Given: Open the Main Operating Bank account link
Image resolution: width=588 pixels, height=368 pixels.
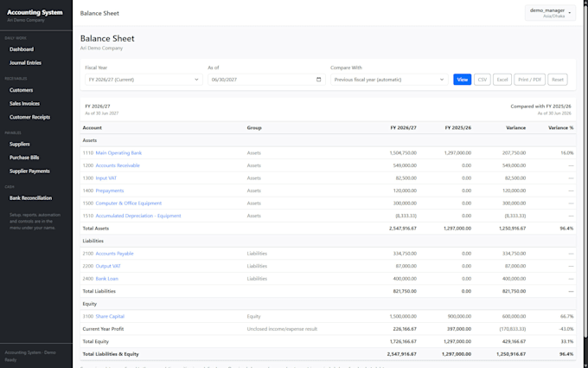Looking at the screenshot, I should pos(118,153).
